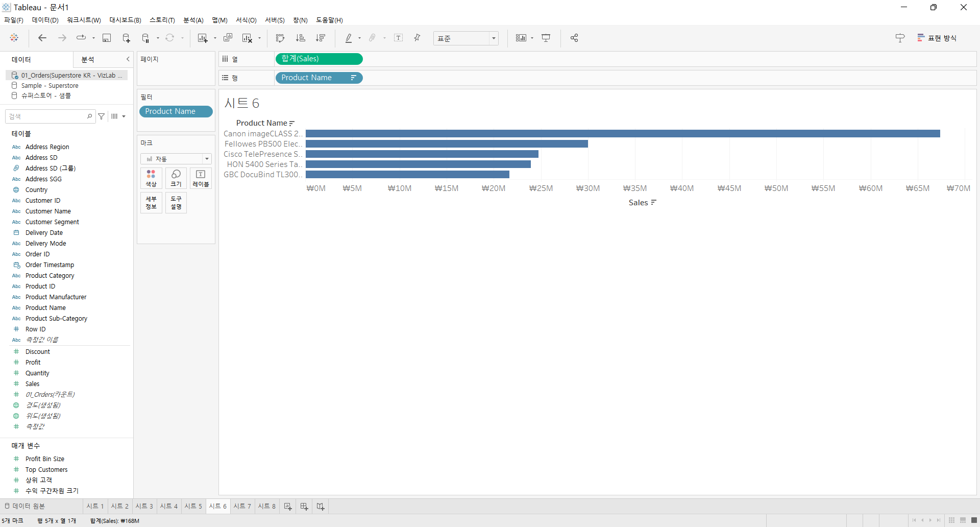Click new worksheet icon in sheet tab bar

(288, 506)
